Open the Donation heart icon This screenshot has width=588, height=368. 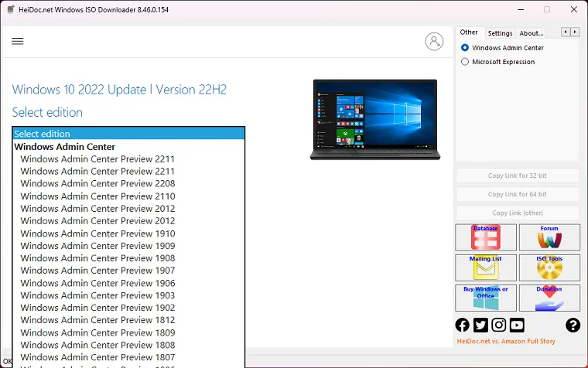[549, 298]
